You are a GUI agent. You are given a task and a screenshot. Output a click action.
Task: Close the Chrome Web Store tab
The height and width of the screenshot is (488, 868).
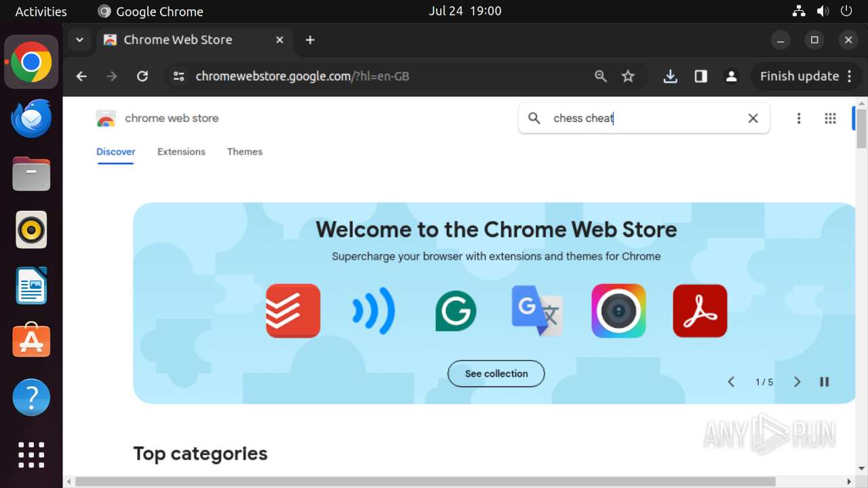pos(279,40)
